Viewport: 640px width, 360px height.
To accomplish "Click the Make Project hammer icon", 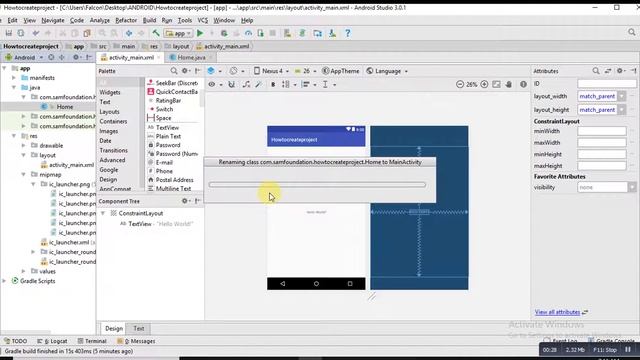I will 156,33.
